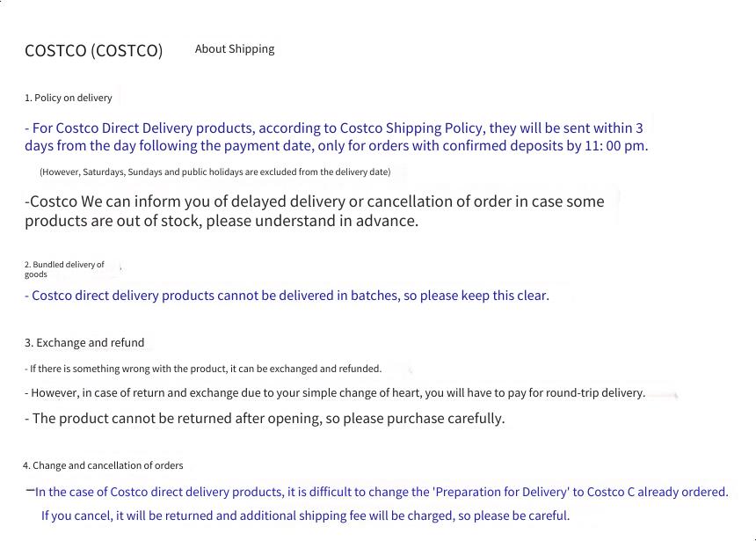Click the 'Costco C already ordered' phrase
756x541 pixels.
(658, 492)
